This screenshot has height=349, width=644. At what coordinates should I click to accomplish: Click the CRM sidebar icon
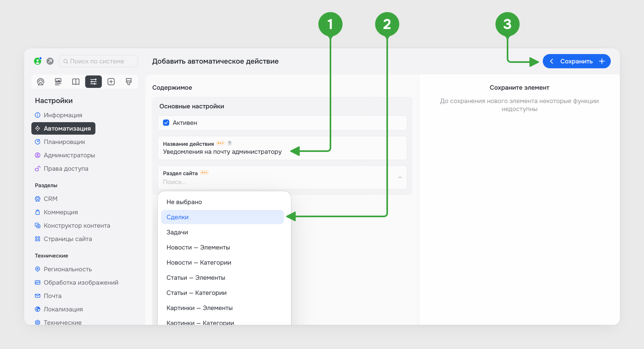(x=37, y=199)
